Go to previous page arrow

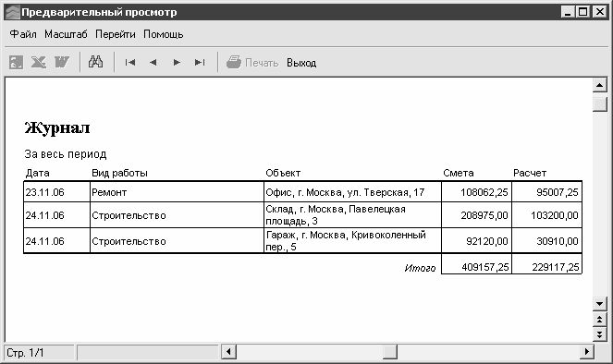pyautogui.click(x=153, y=63)
